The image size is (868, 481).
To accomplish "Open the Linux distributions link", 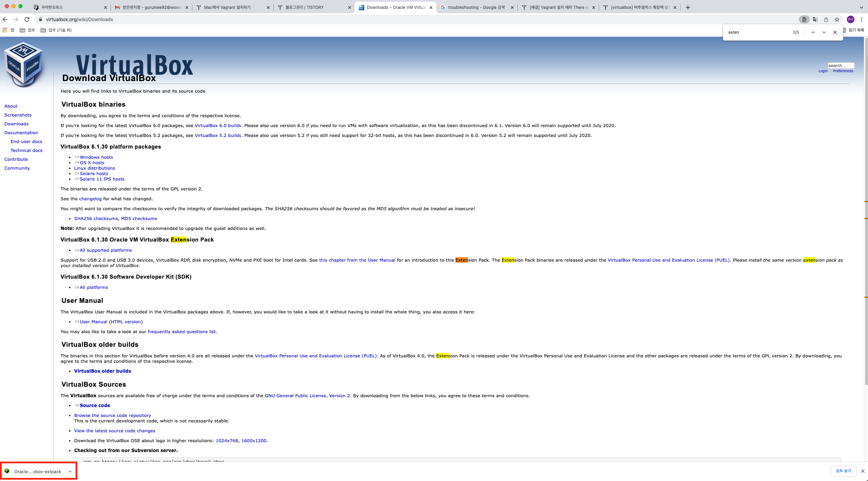I will [95, 168].
